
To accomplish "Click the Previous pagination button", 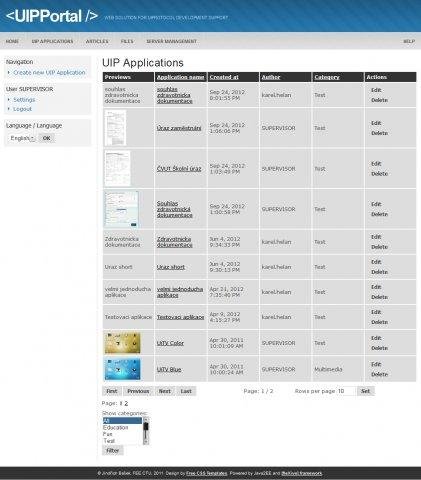I will tap(138, 391).
